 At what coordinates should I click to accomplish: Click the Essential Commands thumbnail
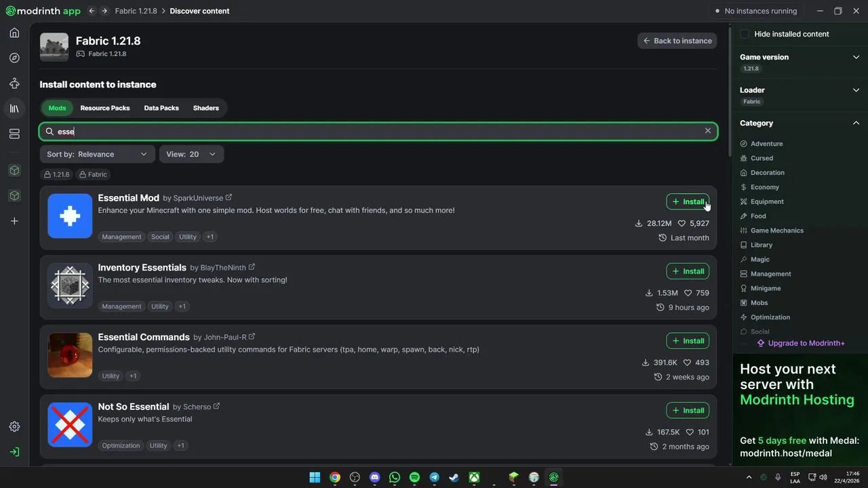[x=70, y=355]
